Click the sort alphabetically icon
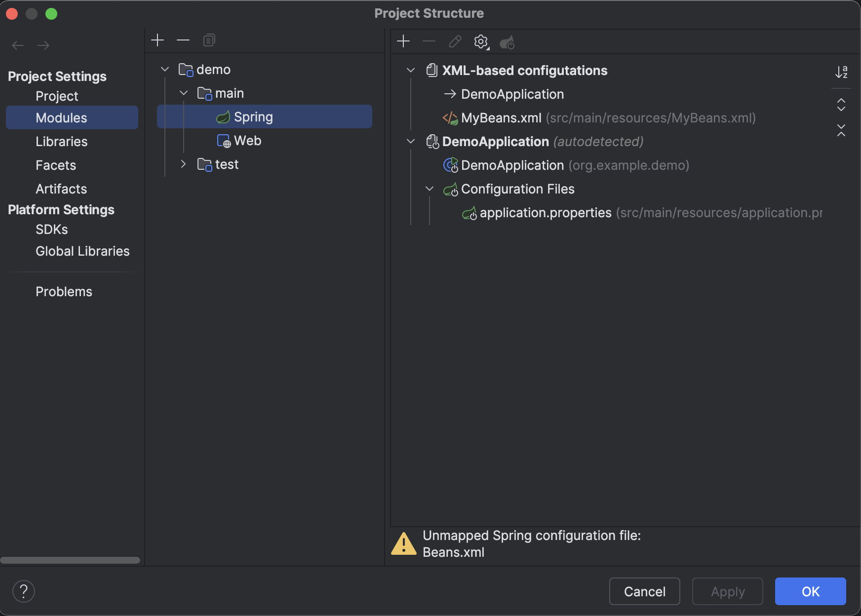This screenshot has width=861, height=616. pos(841,72)
